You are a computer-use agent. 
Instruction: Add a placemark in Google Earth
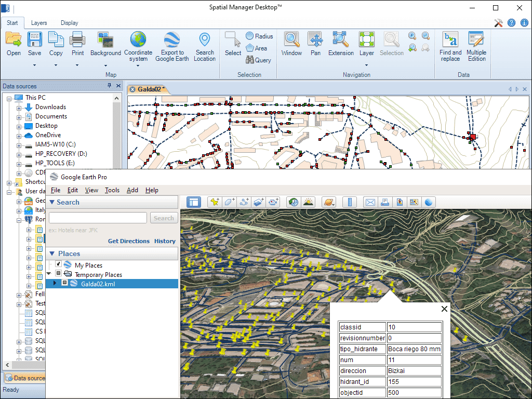214,202
